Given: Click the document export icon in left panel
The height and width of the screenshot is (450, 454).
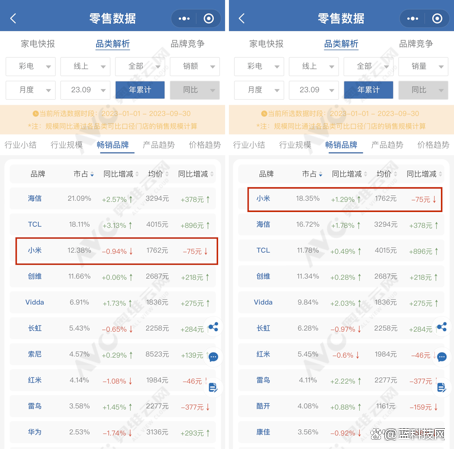Looking at the screenshot, I should (213, 387).
